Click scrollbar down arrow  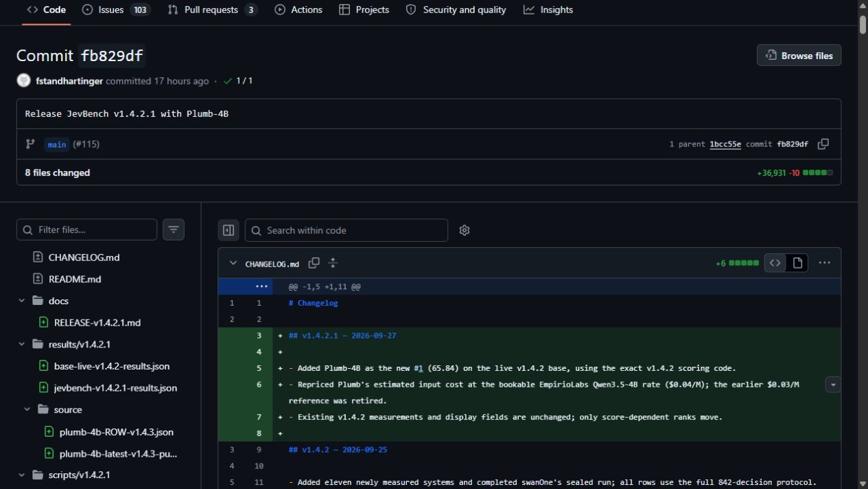(x=863, y=484)
